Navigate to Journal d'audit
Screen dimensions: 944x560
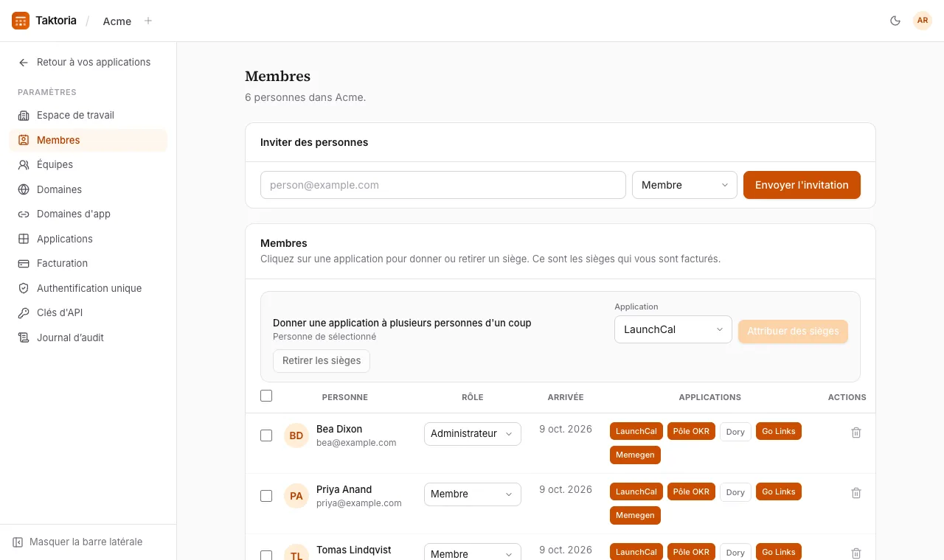88,337
